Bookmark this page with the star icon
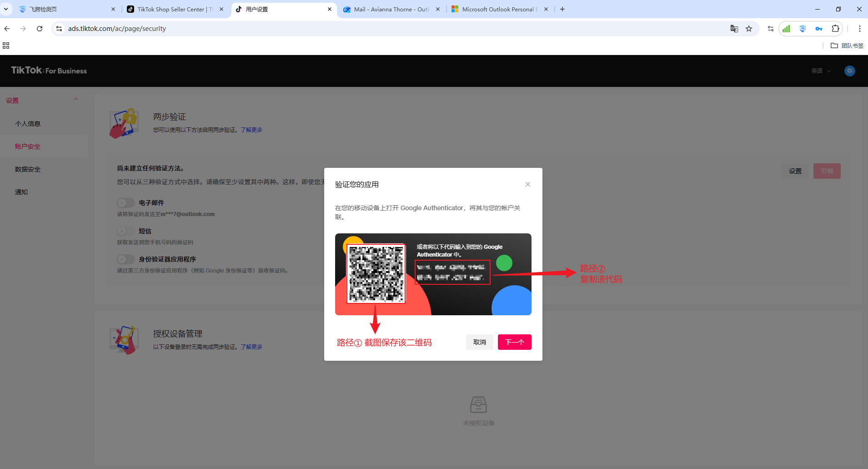This screenshot has width=868, height=469. tap(749, 29)
